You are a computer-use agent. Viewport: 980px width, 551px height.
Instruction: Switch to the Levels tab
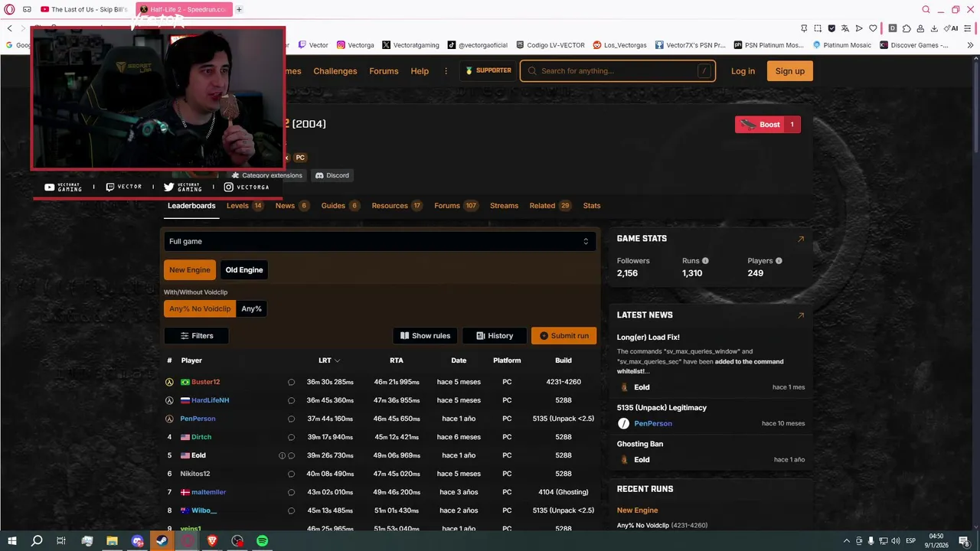[244, 206]
